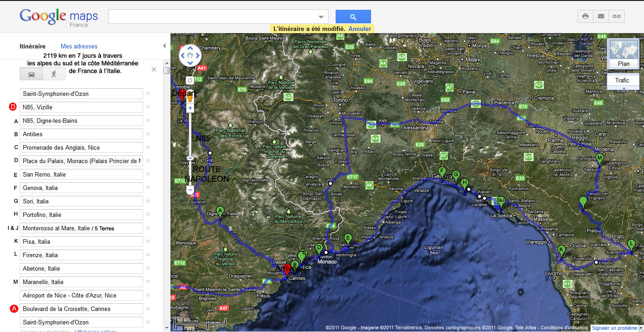Remove the Pisa, Italia destination
This screenshot has width=644, height=332.
pyautogui.click(x=148, y=241)
